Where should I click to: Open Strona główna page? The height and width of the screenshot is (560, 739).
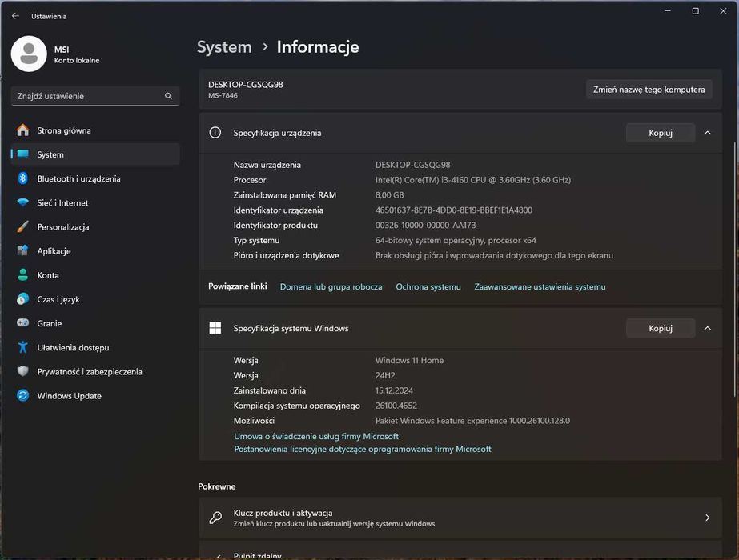(x=95, y=130)
